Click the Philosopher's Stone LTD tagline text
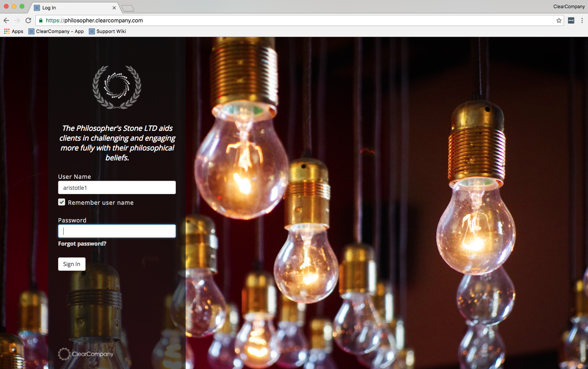 (117, 143)
